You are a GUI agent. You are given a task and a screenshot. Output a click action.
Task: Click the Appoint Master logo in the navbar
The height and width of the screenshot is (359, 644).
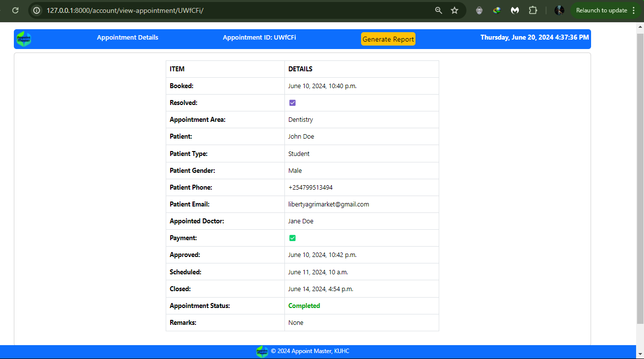pos(23,39)
